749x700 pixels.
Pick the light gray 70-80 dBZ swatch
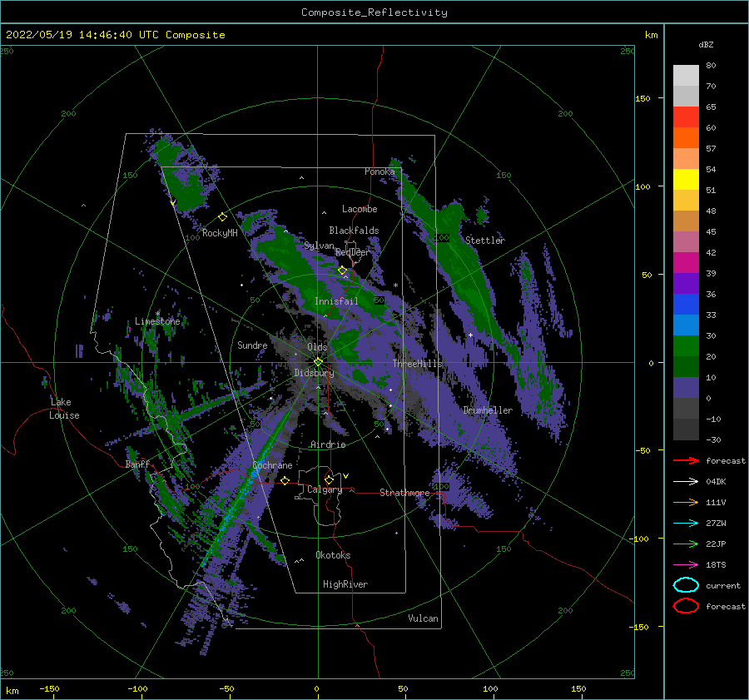pos(686,76)
